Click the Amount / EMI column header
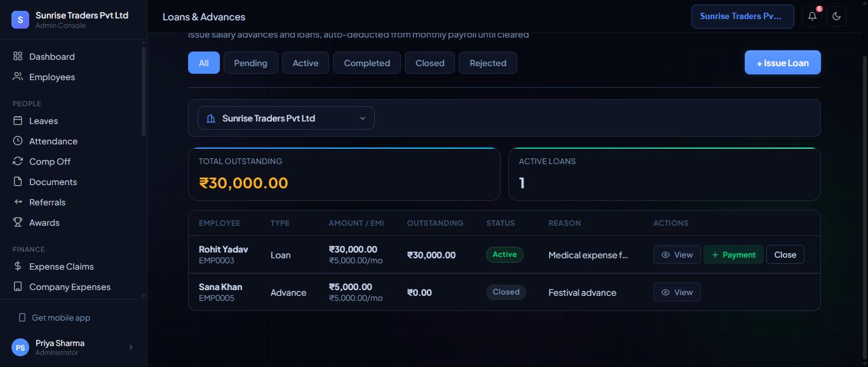The width and height of the screenshot is (868, 367). [356, 223]
